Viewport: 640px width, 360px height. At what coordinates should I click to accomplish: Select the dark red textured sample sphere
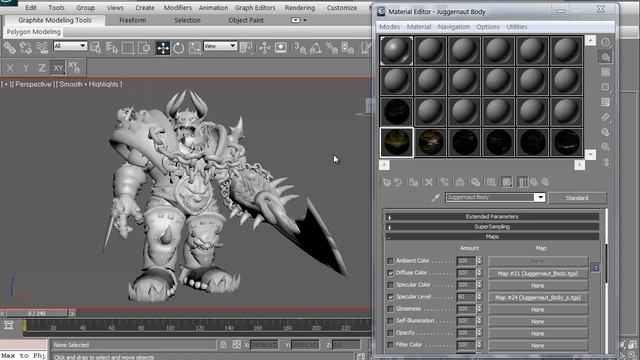tap(396, 111)
